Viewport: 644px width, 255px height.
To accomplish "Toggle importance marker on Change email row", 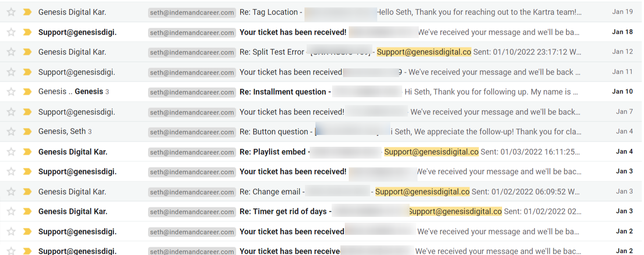I will tap(27, 192).
